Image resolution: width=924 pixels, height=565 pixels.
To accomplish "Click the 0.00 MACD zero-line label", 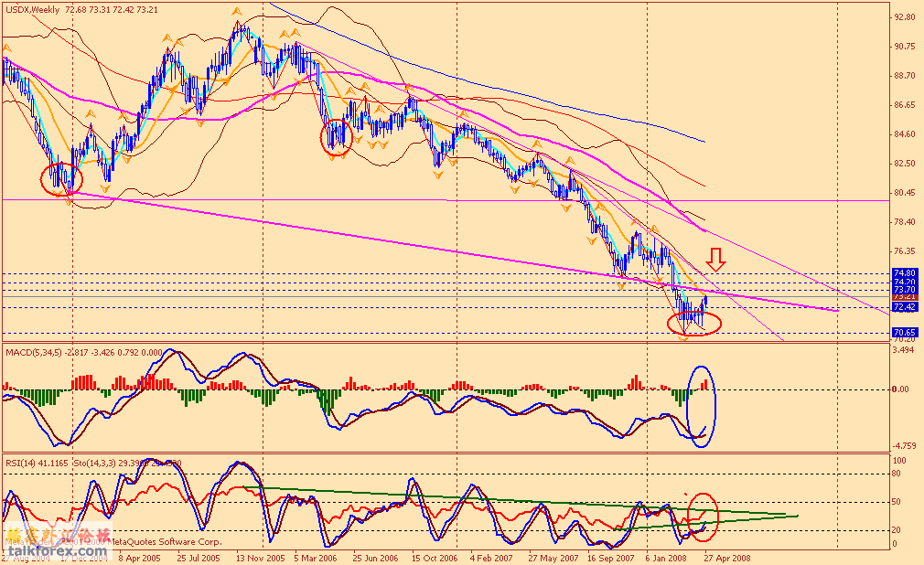I will click(900, 389).
